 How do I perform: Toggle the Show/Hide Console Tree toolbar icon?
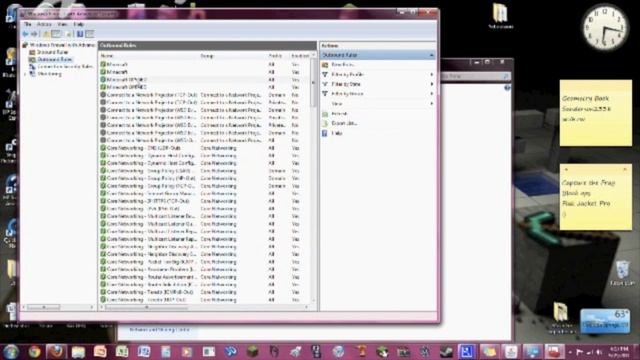[x=56, y=34]
